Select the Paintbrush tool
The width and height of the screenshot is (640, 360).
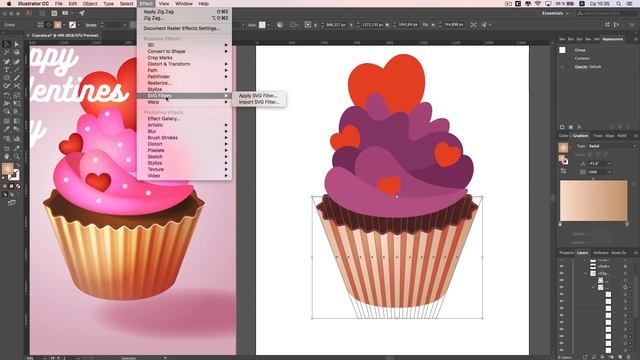point(17,78)
